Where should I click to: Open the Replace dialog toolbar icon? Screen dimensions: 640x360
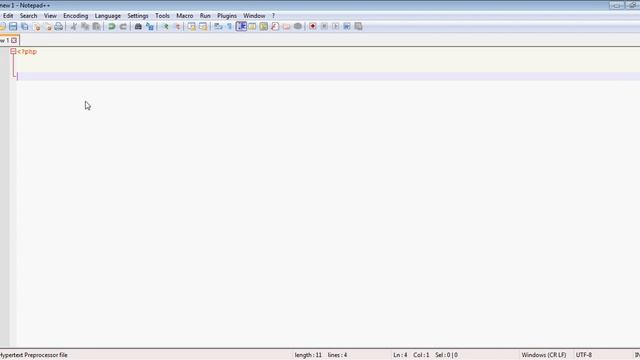pyautogui.click(x=150, y=27)
